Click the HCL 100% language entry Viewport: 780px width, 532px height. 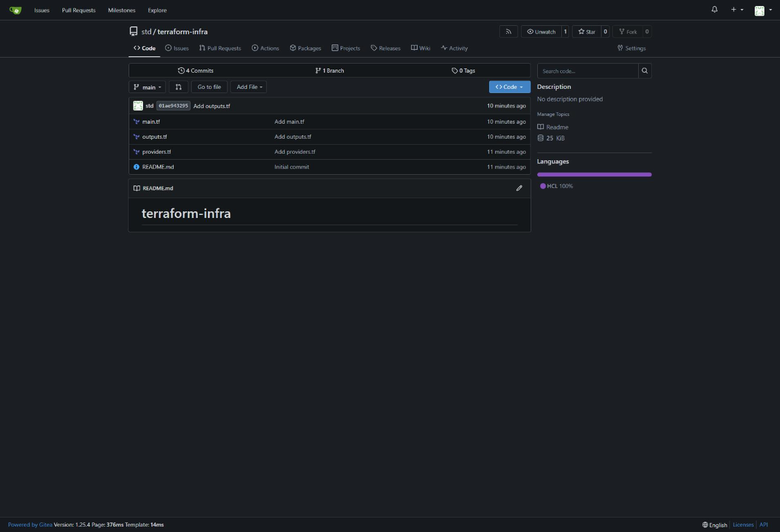pyautogui.click(x=556, y=186)
